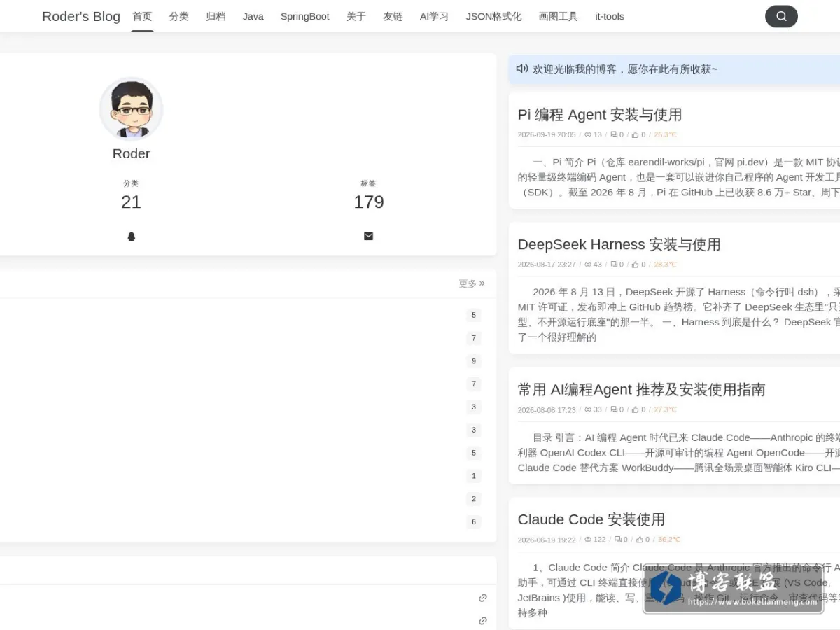Open 归档 in the navigation bar
Screen dimensions: 840x630
pyautogui.click(x=216, y=16)
